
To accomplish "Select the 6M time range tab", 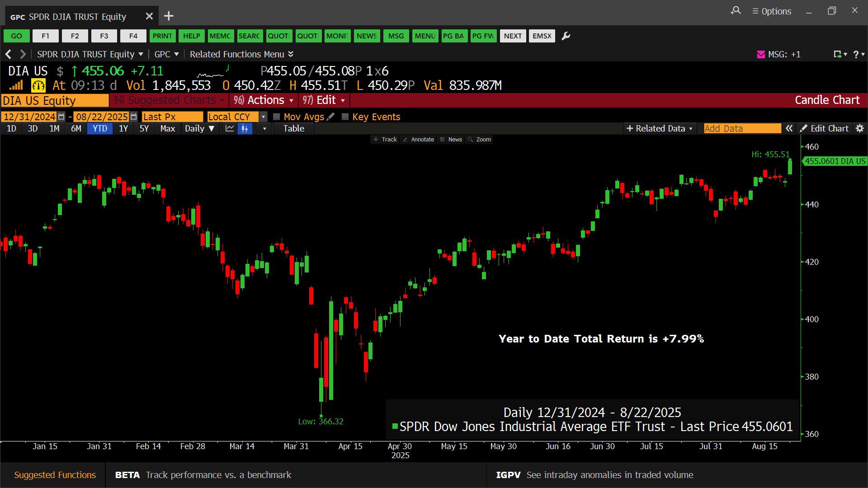I will click(76, 129).
